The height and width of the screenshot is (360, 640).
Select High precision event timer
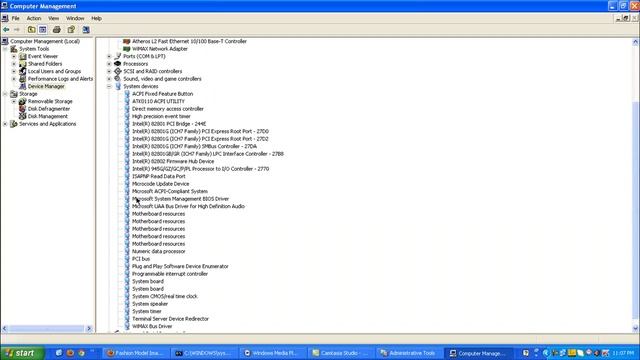[161, 116]
